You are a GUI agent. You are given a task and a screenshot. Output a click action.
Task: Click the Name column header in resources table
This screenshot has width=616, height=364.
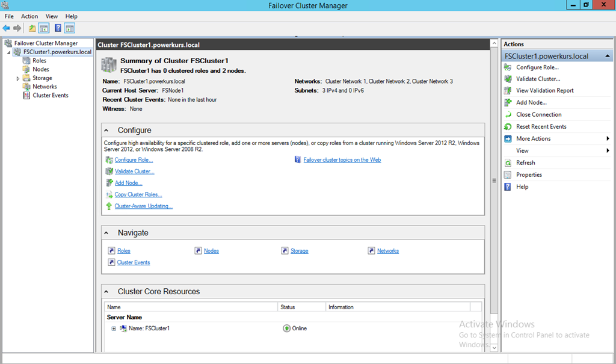(191, 307)
